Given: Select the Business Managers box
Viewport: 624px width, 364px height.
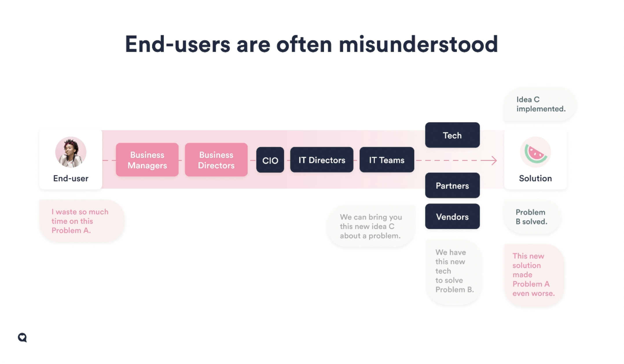Looking at the screenshot, I should pos(147,160).
